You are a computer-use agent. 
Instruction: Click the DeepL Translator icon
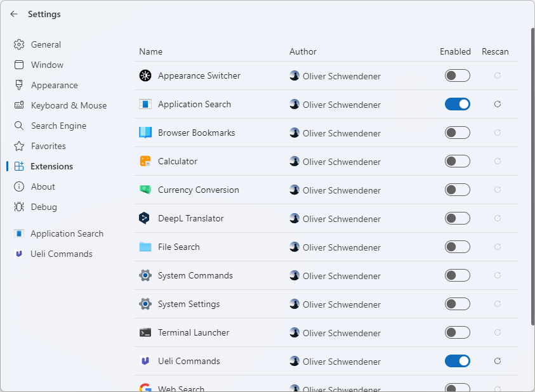(x=145, y=218)
